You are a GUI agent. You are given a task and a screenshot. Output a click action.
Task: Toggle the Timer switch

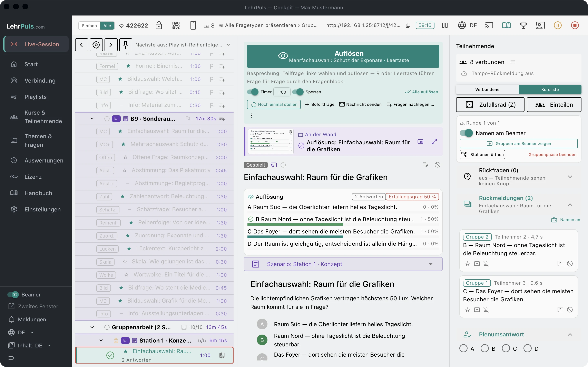coord(253,92)
